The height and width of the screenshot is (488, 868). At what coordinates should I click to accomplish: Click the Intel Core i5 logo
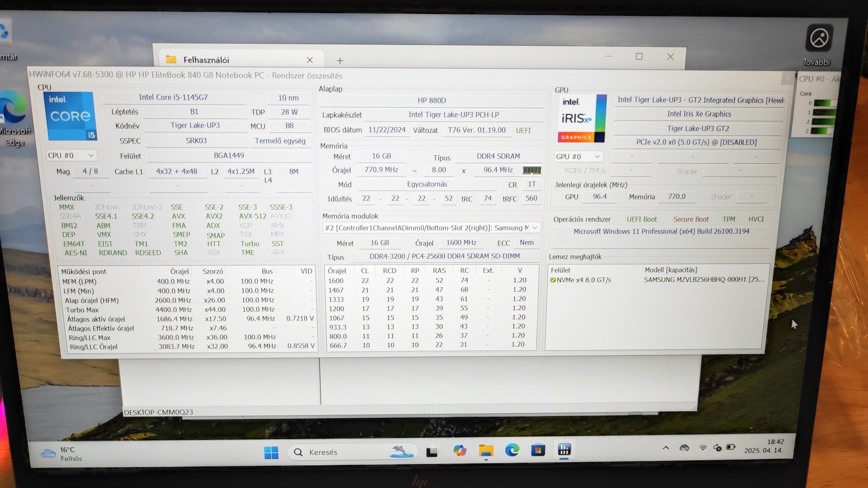[x=70, y=116]
